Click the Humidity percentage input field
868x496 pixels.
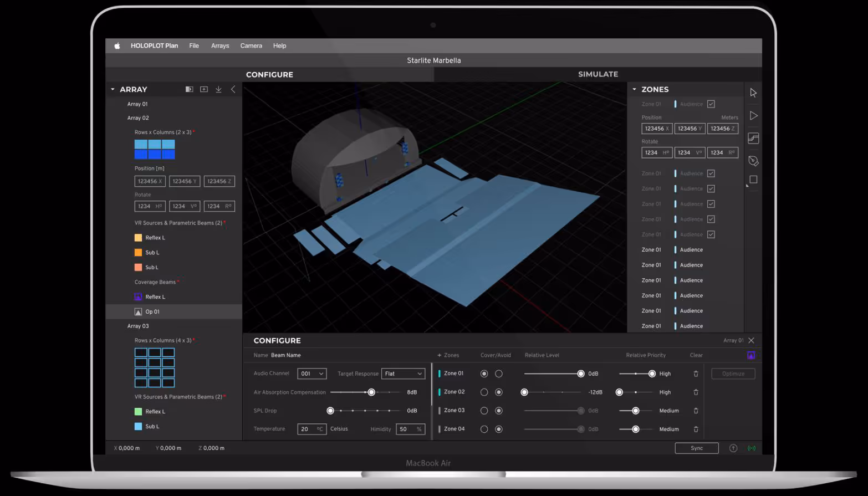(x=411, y=429)
